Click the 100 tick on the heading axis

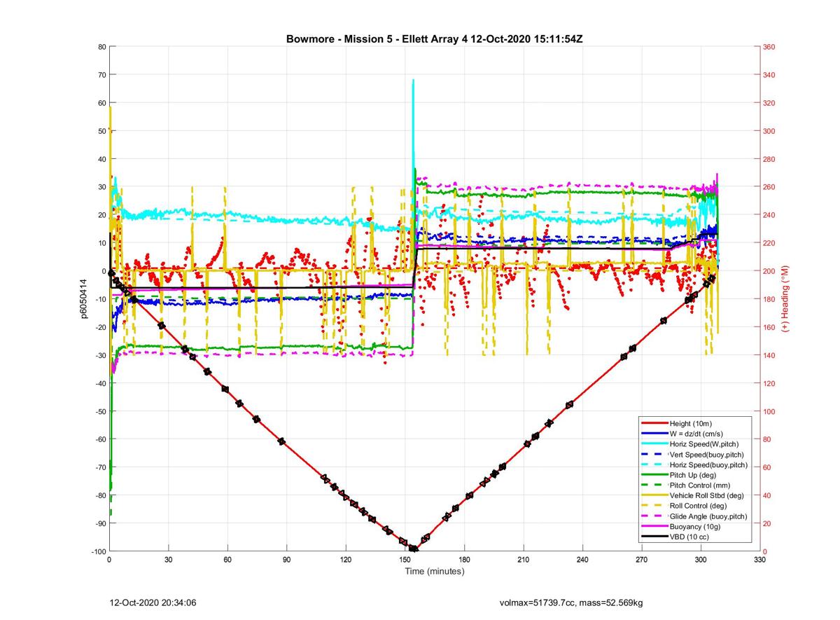pyautogui.click(x=769, y=411)
